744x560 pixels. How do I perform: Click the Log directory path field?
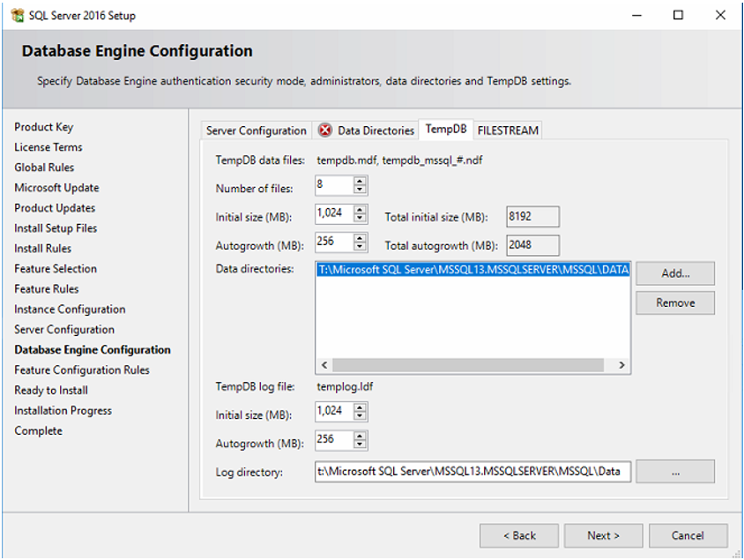click(x=472, y=471)
